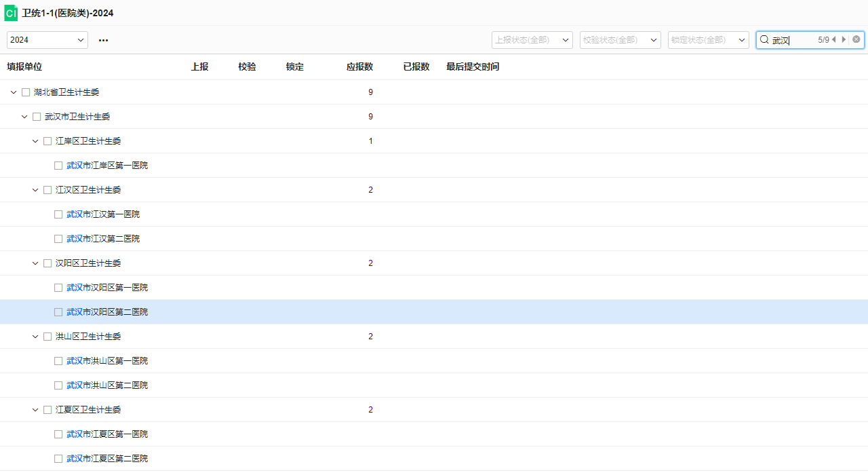This screenshot has width=868, height=475.
Task: Select checkbox of 武汉市汉阳区第二医院
Action: (x=58, y=312)
